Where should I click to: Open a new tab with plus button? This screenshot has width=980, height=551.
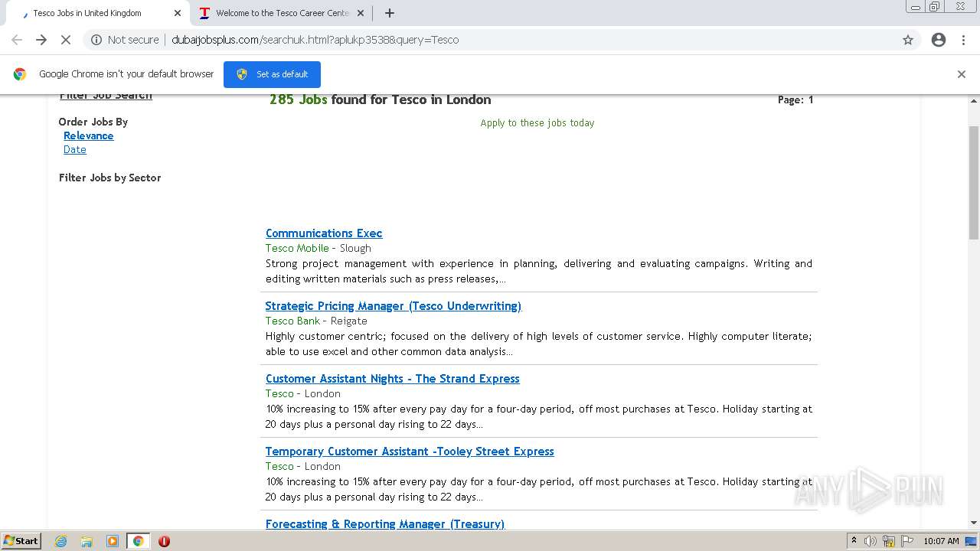pos(389,13)
